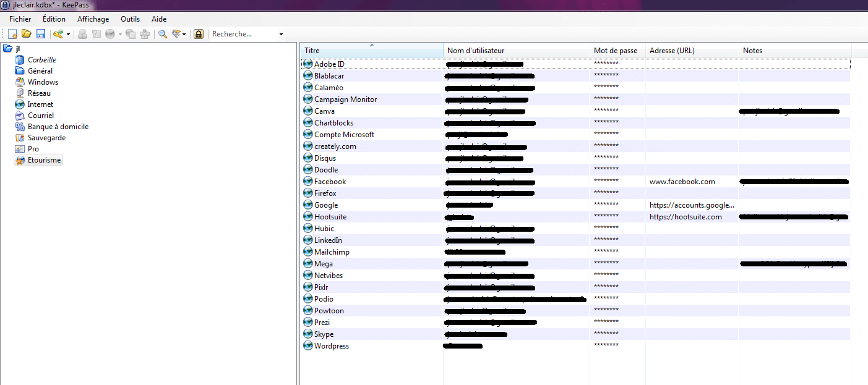
Task: Select the Wordpress entry
Action: (575, 346)
